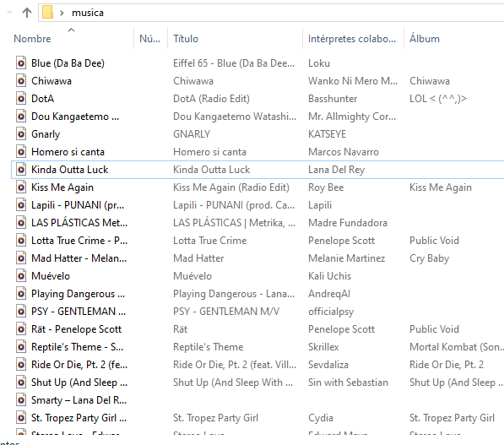This screenshot has width=504, height=445.
Task: Select the file named Gnarly
Action: point(46,134)
